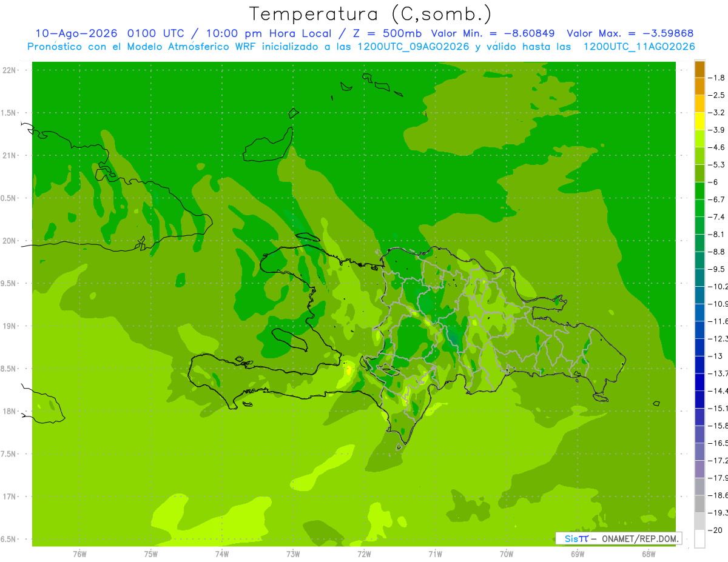Click 'Valor Max. = -3.59868' text
Image resolution: width=728 pixels, height=562 pixels.
pos(630,33)
